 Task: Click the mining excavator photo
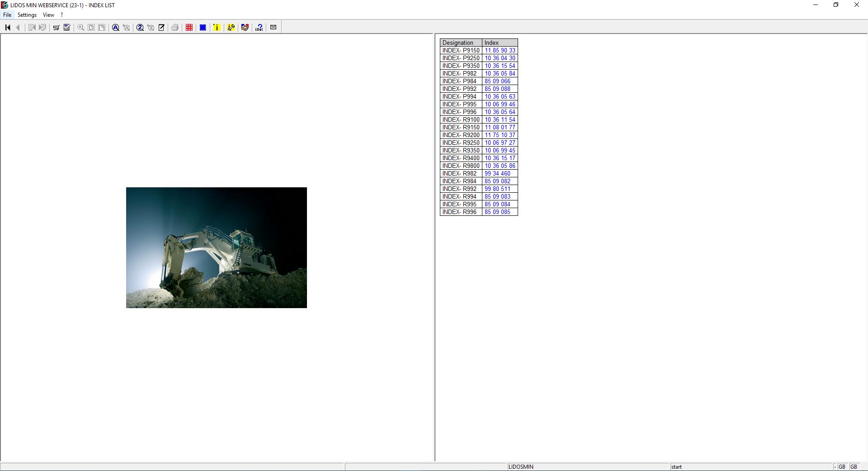(x=217, y=247)
